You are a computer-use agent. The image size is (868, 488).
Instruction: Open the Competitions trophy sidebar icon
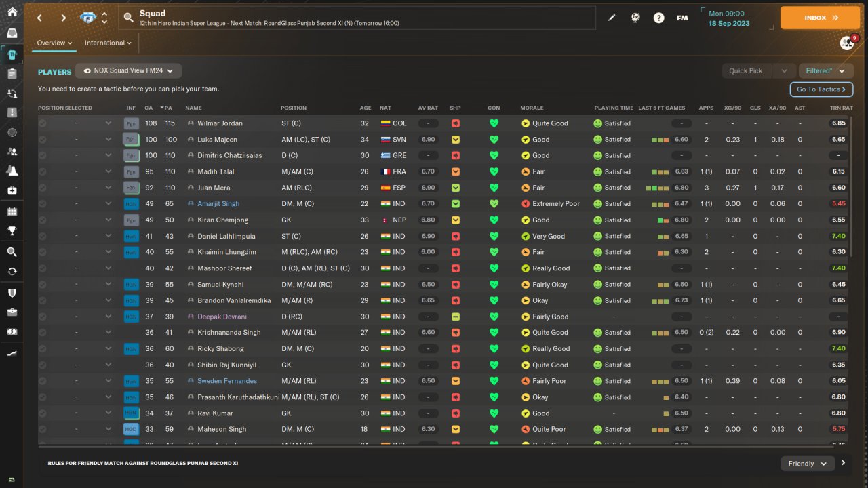(x=12, y=231)
